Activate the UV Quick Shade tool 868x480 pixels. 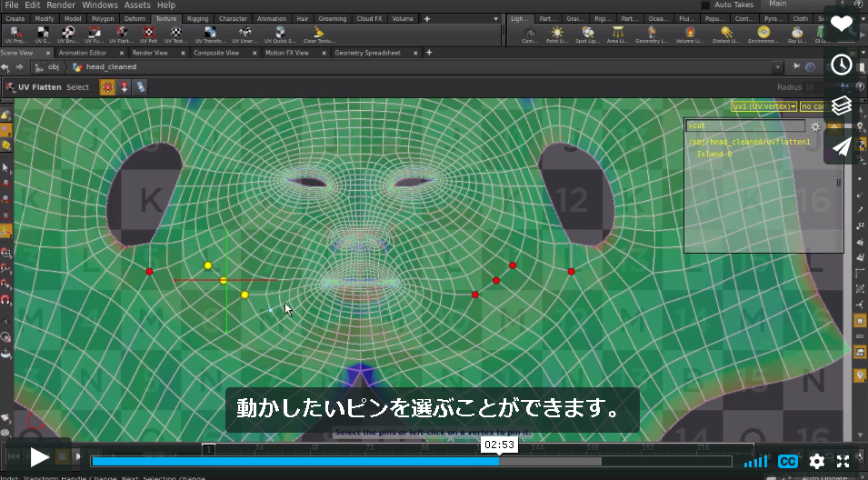click(280, 35)
